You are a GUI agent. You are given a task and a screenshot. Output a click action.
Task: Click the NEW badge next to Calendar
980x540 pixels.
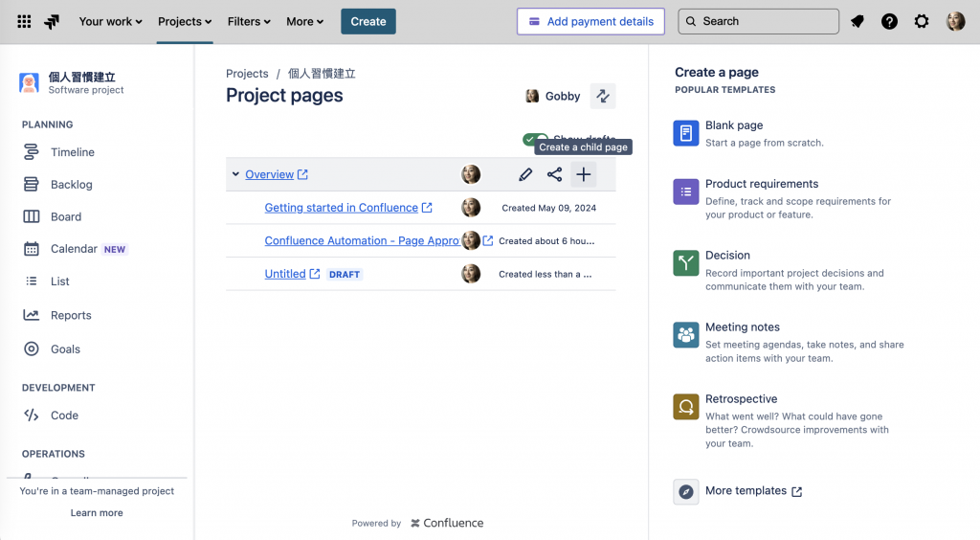pos(115,249)
